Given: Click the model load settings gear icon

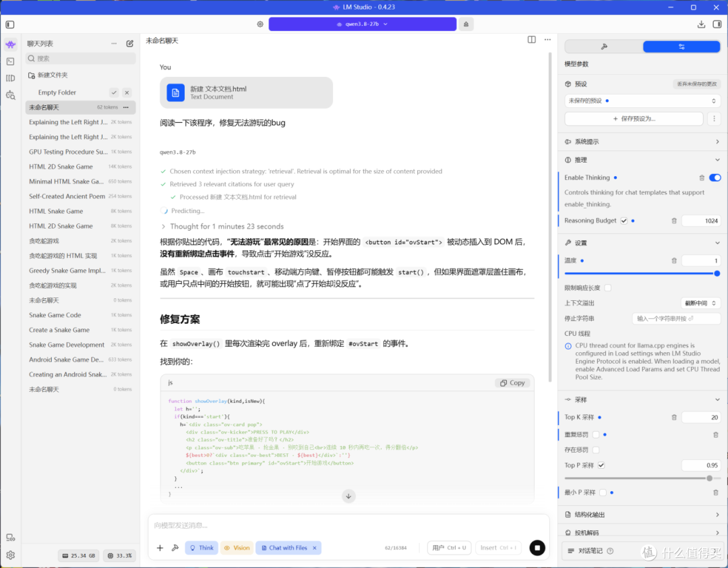Looking at the screenshot, I should coord(260,24).
